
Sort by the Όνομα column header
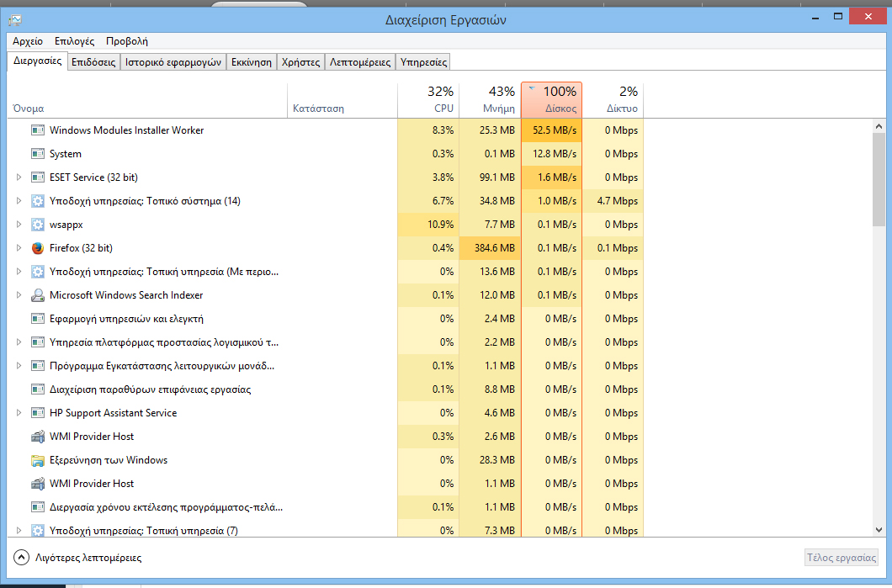click(147, 100)
